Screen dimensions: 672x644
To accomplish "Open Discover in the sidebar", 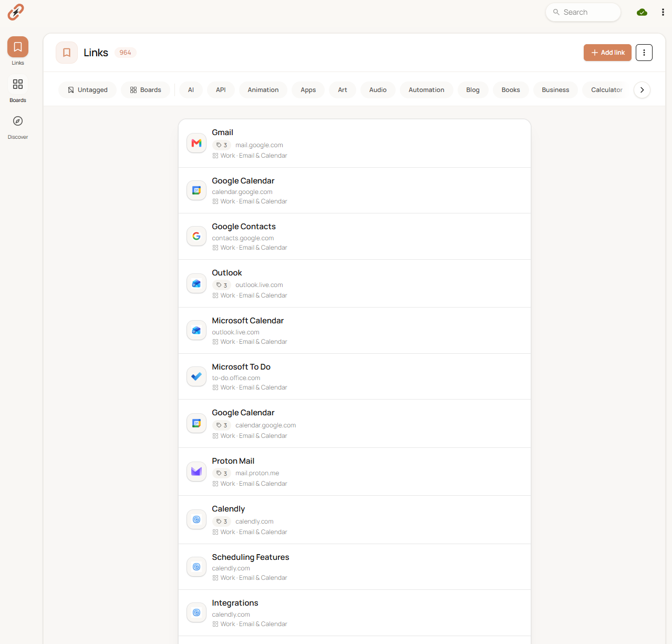I will [x=18, y=127].
